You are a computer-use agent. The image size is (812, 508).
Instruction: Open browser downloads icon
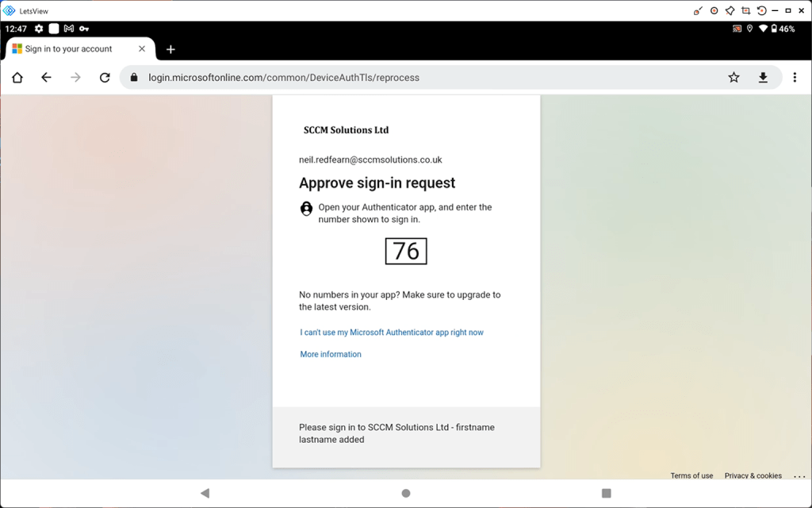[763, 78]
